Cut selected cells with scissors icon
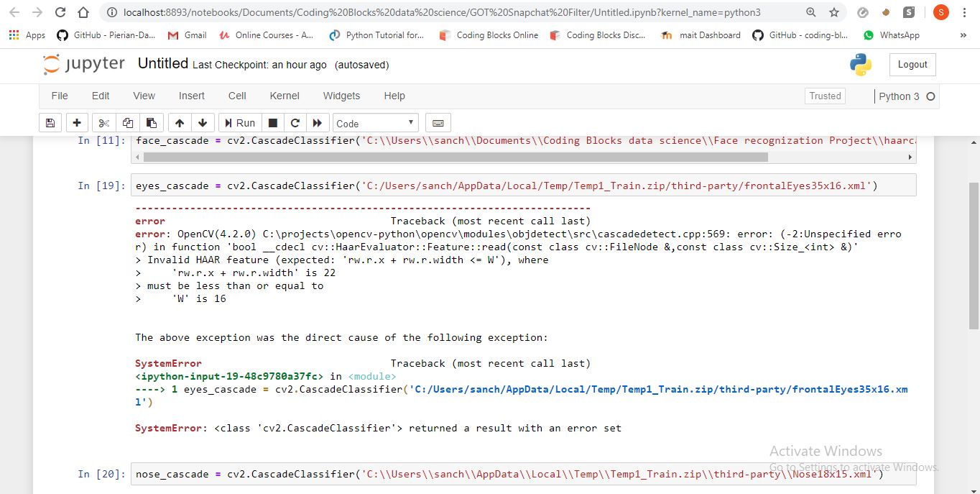Screen dimensions: 980x494 coord(104,123)
